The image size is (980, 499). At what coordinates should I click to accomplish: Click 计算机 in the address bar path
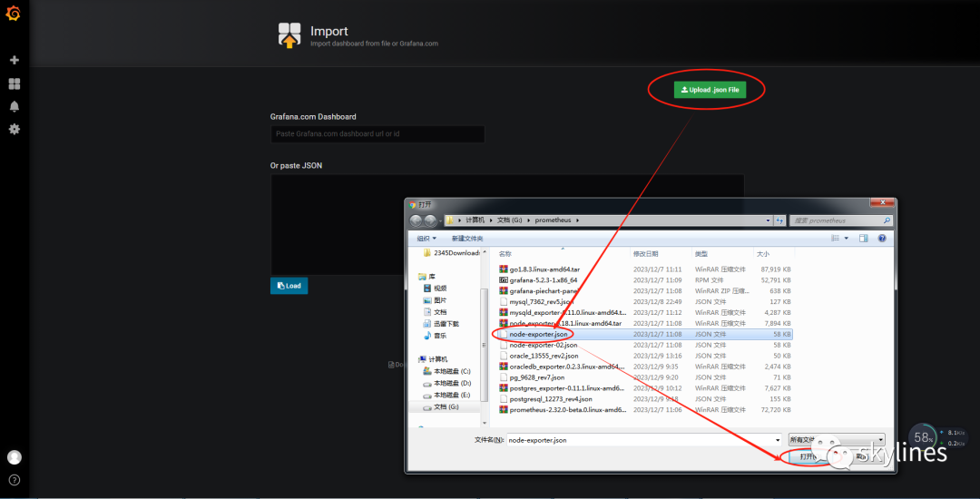(x=475, y=220)
